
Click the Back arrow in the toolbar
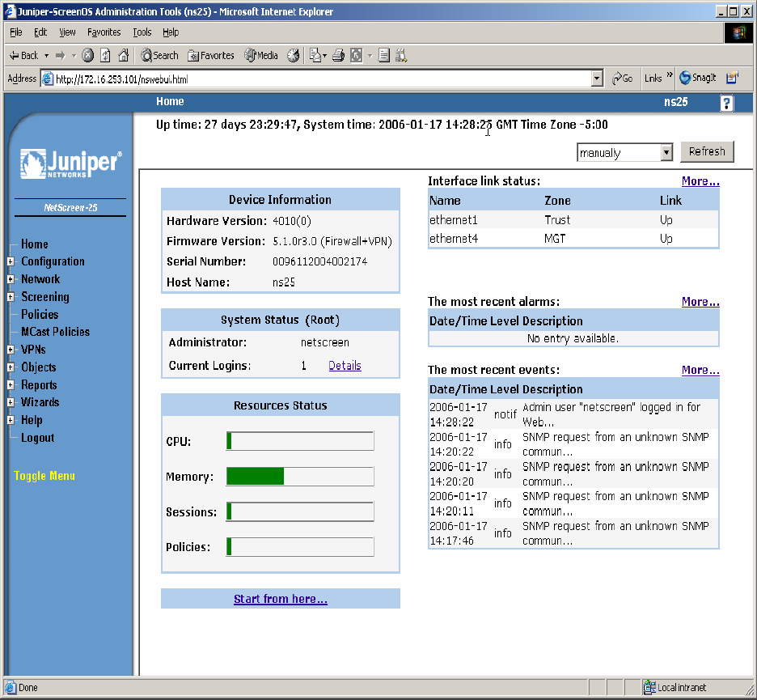[x=23, y=56]
